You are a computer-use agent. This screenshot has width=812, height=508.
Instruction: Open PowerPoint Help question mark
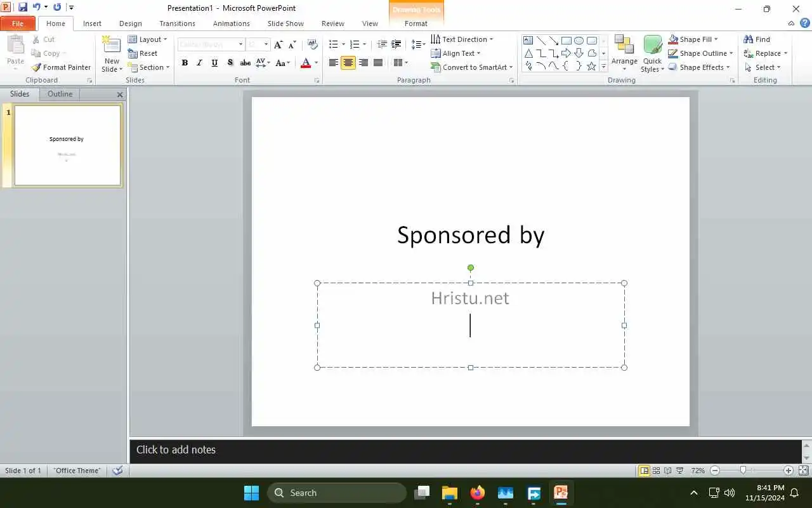pyautogui.click(x=804, y=23)
